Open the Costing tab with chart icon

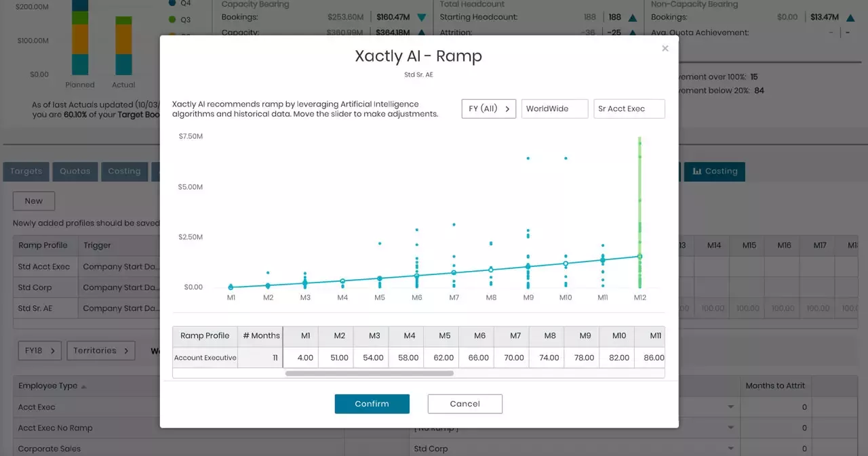(x=715, y=171)
